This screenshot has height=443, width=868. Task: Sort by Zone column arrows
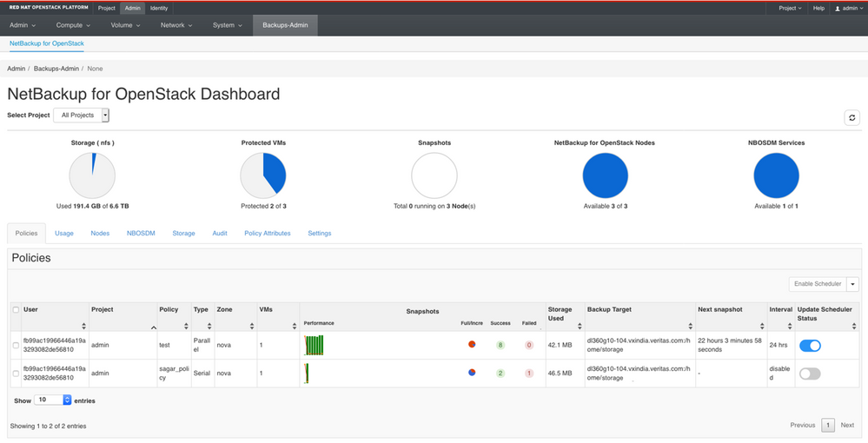tap(252, 326)
